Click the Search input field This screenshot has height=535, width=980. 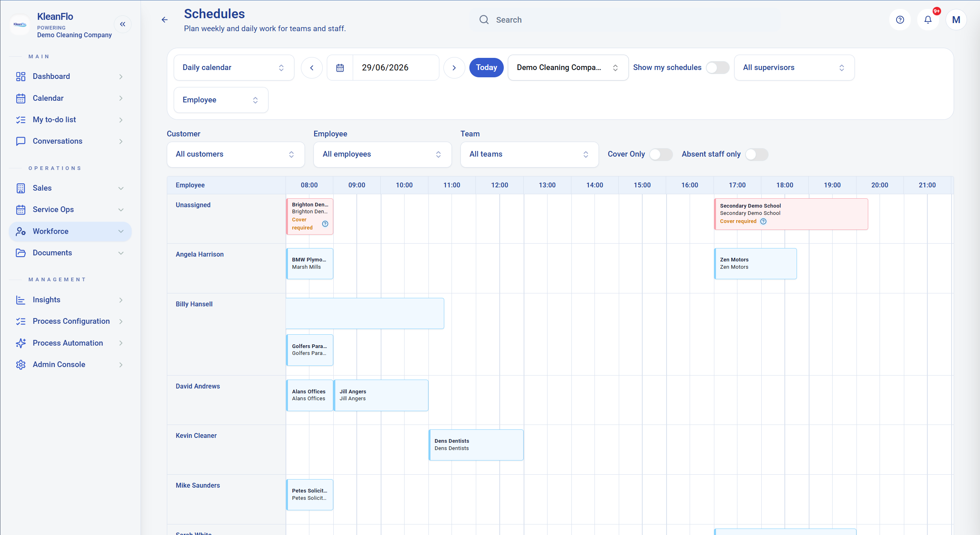click(625, 20)
